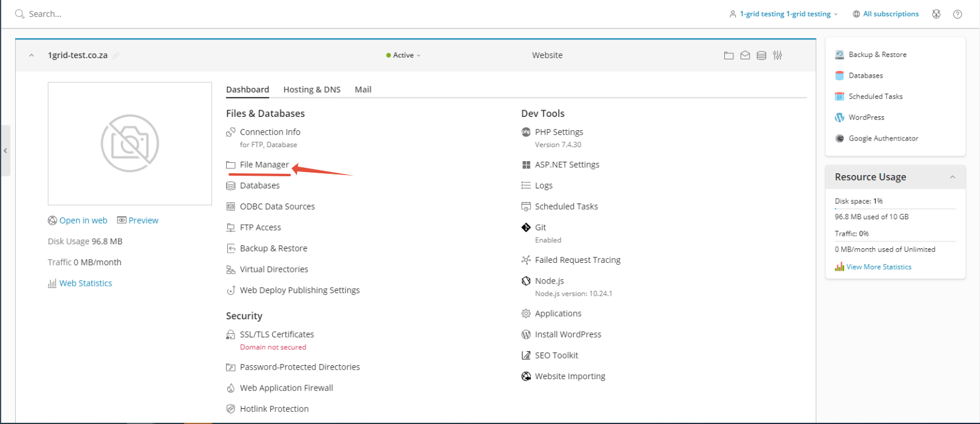Open the File Manager folder icon in domain header
980x424 pixels.
pos(728,55)
